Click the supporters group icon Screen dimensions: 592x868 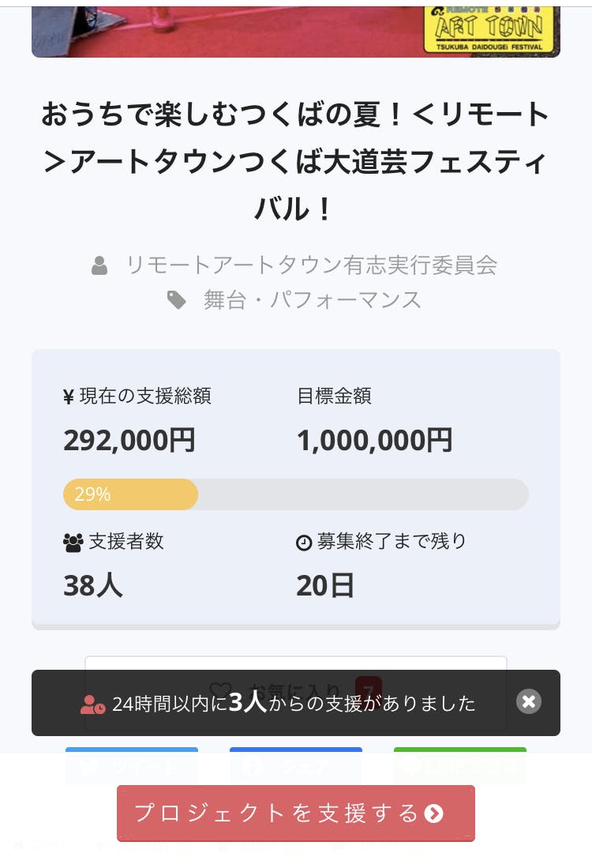tap(73, 543)
